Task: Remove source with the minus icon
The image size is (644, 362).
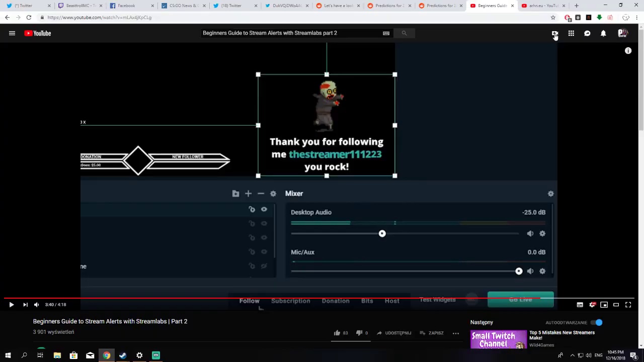Action: (261, 194)
